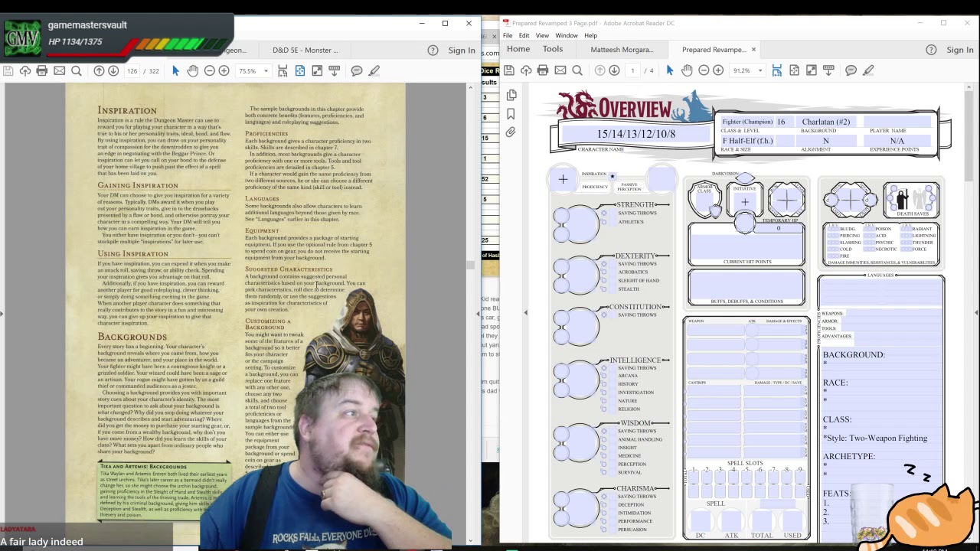Open the File menu
Screen dimensions: 980x551
click(x=508, y=35)
